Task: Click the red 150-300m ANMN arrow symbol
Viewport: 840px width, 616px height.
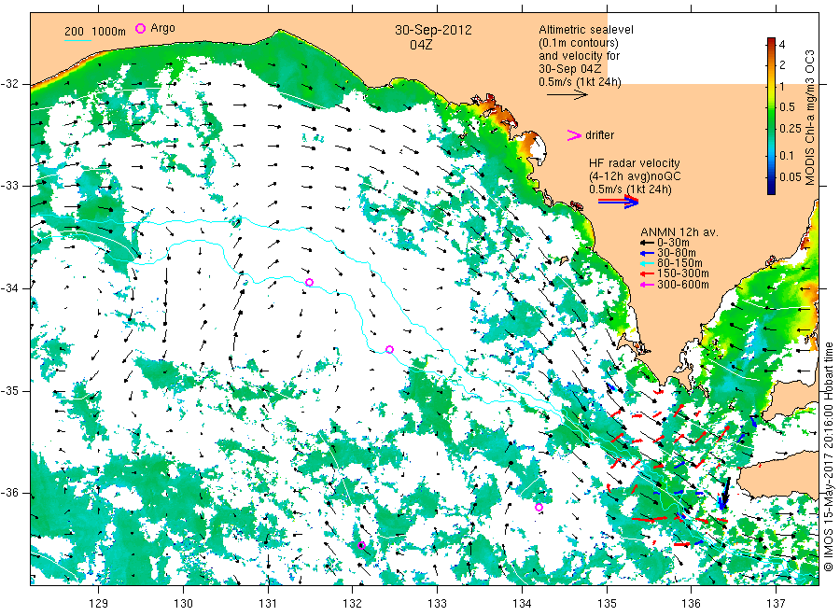Action: pyautogui.click(x=647, y=273)
